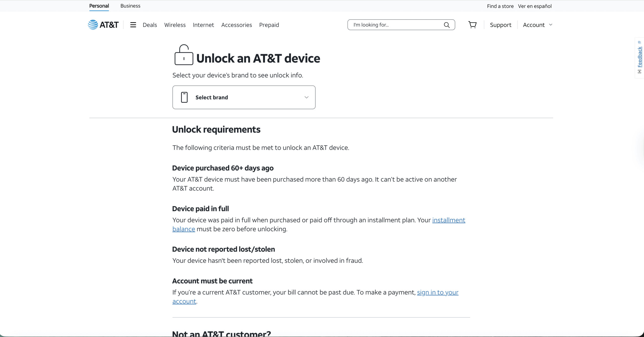Viewport: 644px width, 337px height.
Task: Open the Wireless menu
Action: (x=175, y=25)
